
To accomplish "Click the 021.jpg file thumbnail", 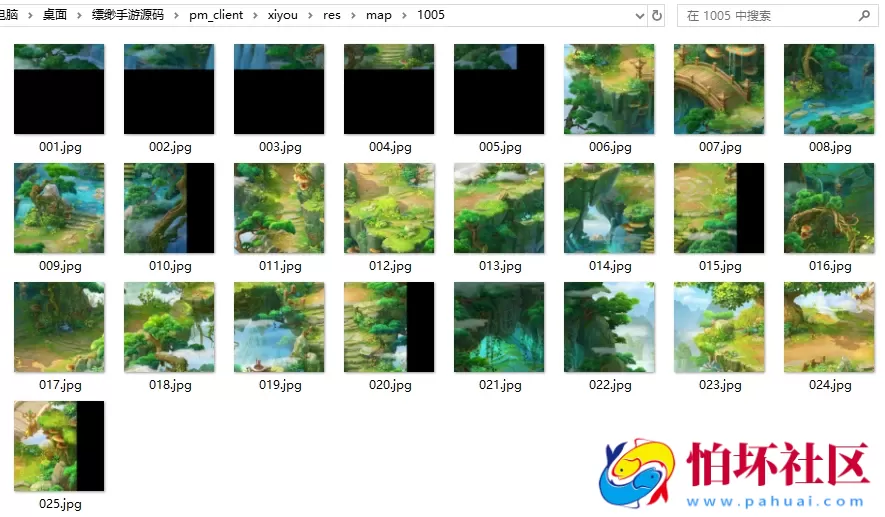I will click(499, 327).
